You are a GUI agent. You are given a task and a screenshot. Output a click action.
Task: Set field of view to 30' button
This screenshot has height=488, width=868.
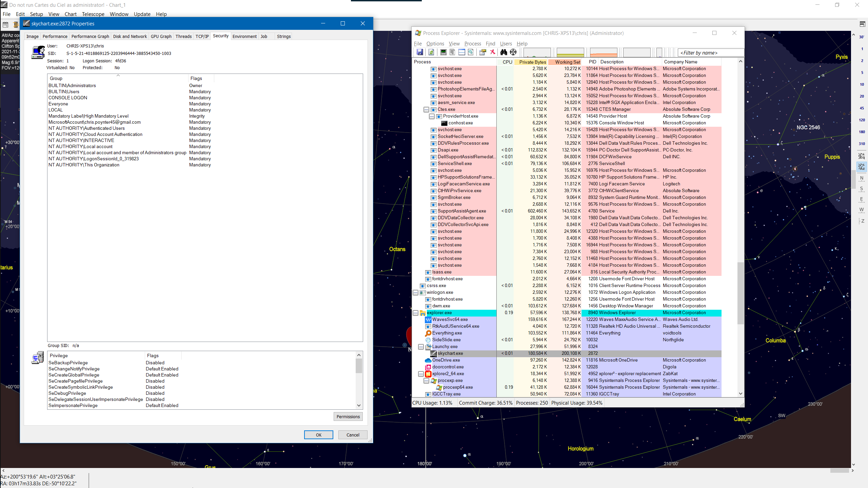[862, 37]
